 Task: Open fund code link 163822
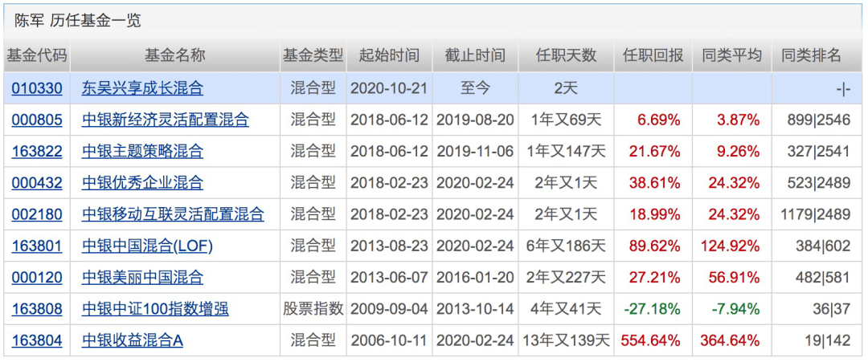coord(36,151)
